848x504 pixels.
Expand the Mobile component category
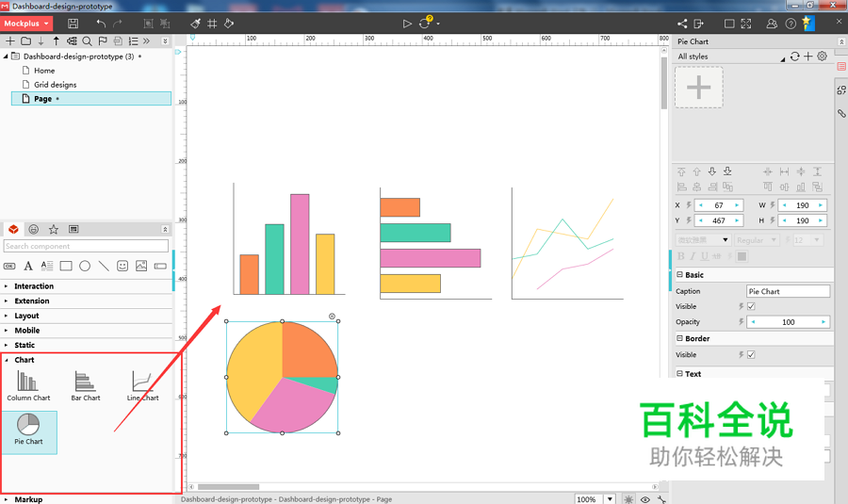point(27,331)
